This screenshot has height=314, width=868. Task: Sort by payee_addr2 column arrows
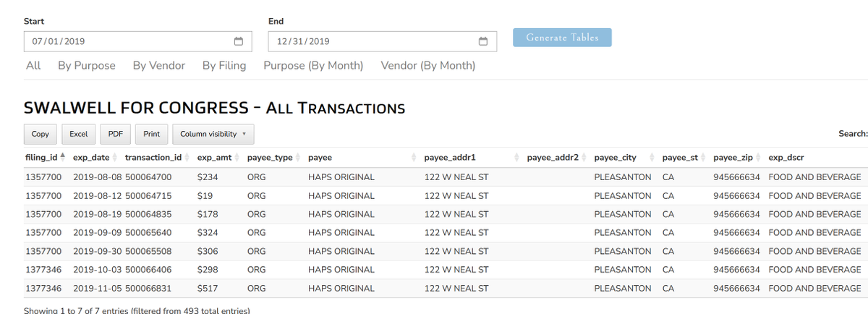click(585, 157)
